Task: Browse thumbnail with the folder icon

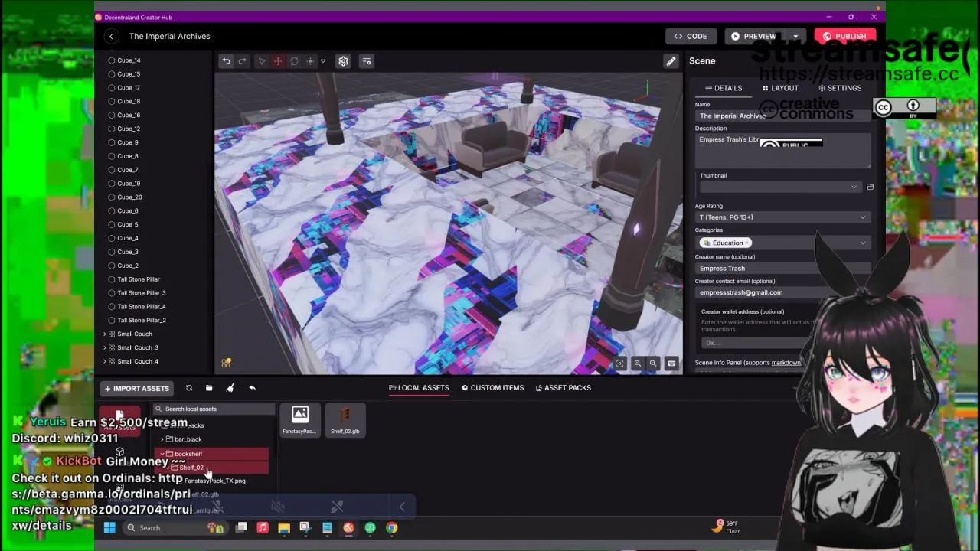Action: [870, 187]
